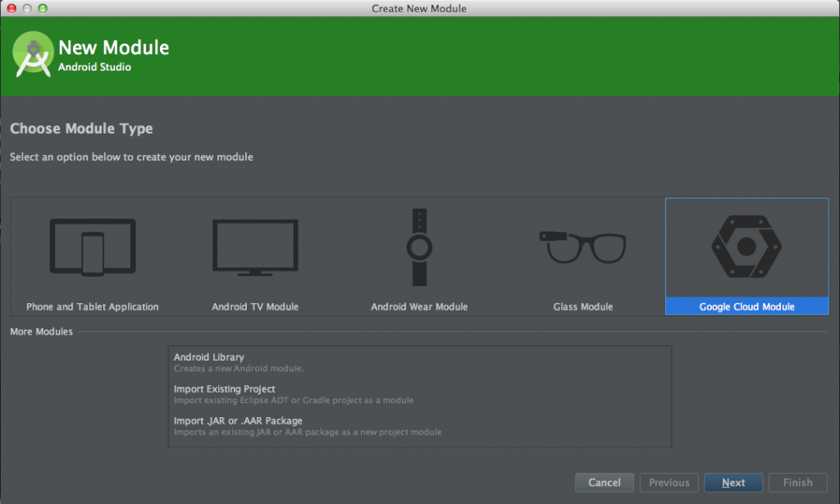
Task: Select the Phone and Tablet Application icon
Action: click(x=93, y=247)
